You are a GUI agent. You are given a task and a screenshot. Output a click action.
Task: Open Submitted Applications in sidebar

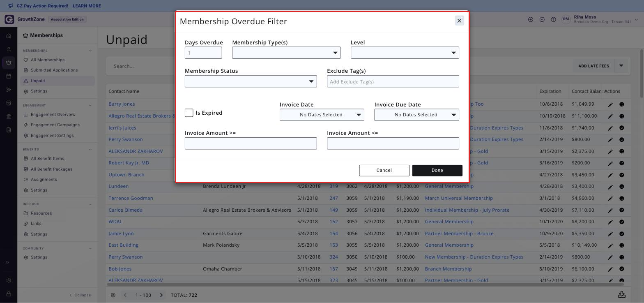[x=54, y=70]
